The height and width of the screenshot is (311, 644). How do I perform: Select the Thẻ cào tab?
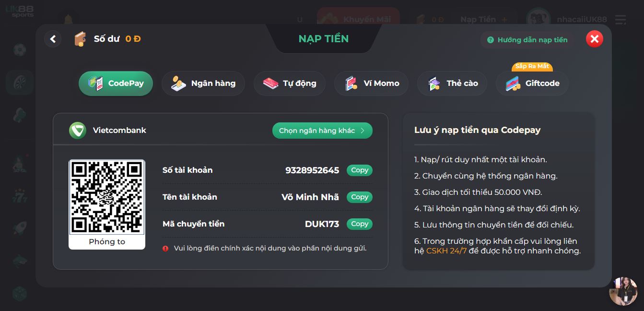[453, 84]
